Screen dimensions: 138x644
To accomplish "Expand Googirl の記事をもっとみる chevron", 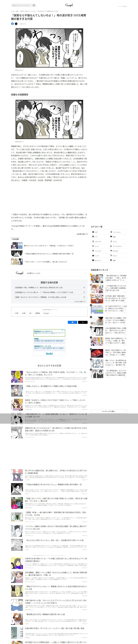I will (85, 273).
